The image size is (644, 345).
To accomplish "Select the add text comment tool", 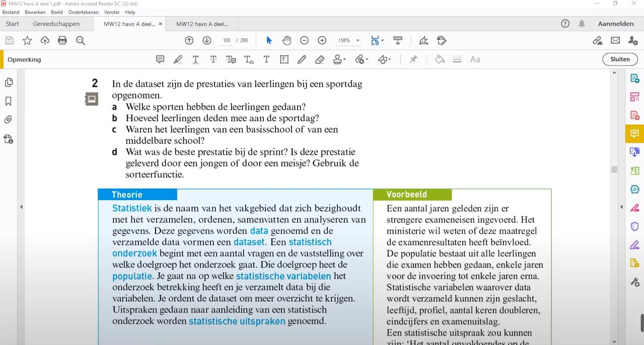I will 266,59.
